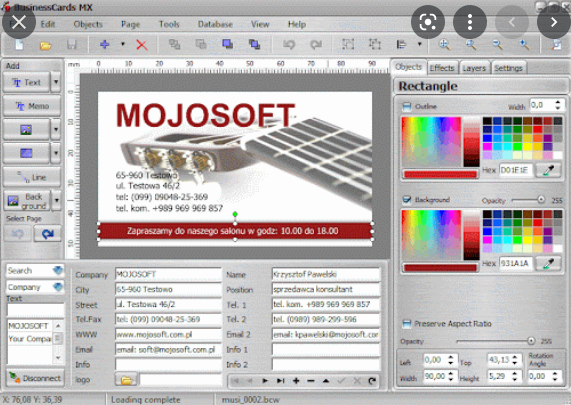Image resolution: width=571 pixels, height=405 pixels.
Task: Pick background color with the eyedropper icon
Action: coord(548,263)
